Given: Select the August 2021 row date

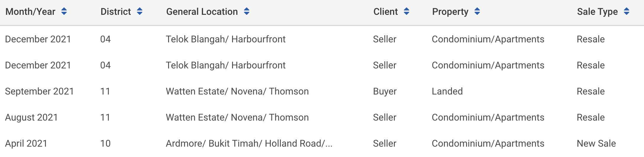Looking at the screenshot, I should pos(31,117).
